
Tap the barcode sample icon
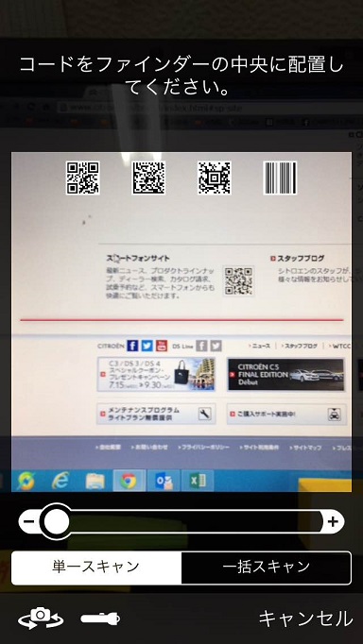click(x=280, y=178)
